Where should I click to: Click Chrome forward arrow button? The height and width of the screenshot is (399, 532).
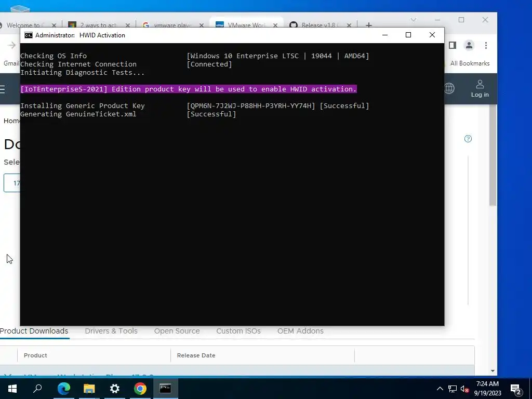12,45
